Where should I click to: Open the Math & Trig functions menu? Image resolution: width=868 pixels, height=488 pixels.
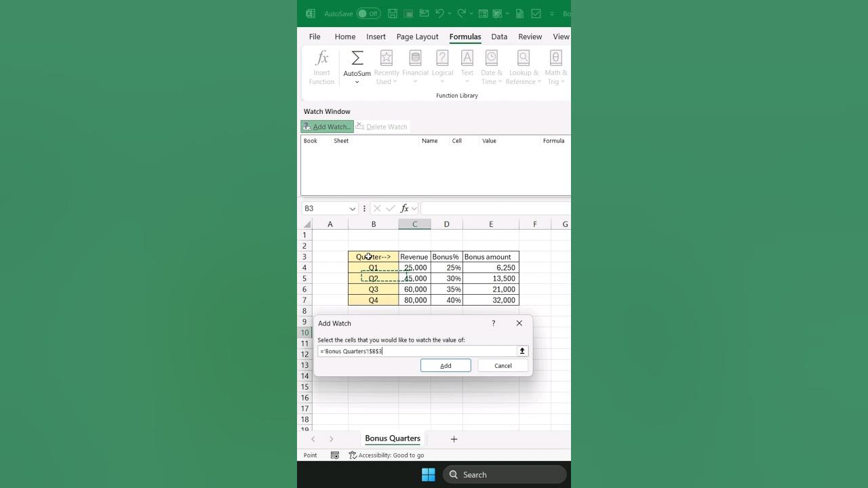(x=556, y=67)
